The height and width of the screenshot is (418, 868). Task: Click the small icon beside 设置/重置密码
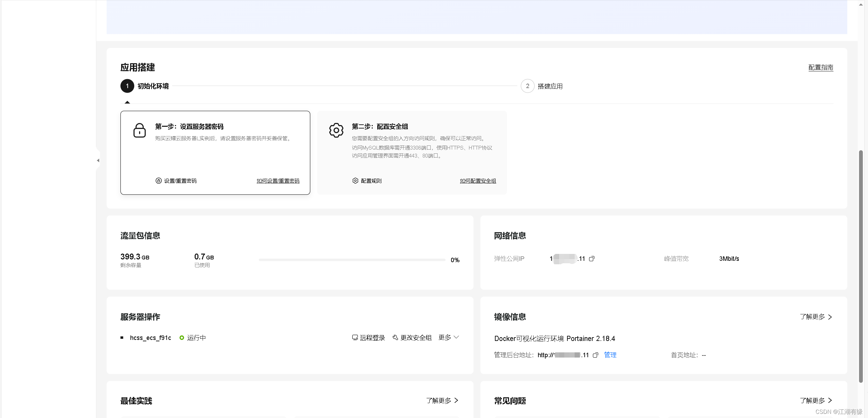coord(158,180)
